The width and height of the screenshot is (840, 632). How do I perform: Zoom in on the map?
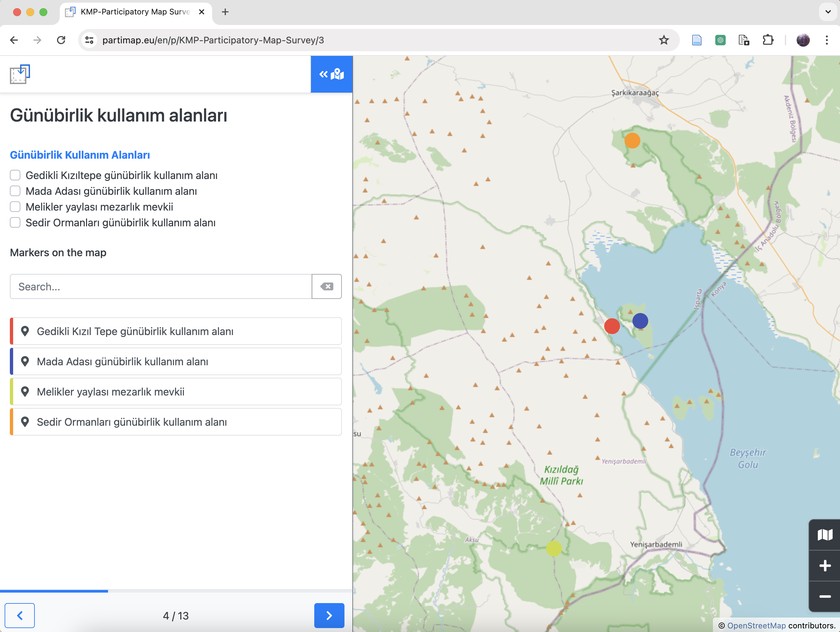click(x=825, y=566)
